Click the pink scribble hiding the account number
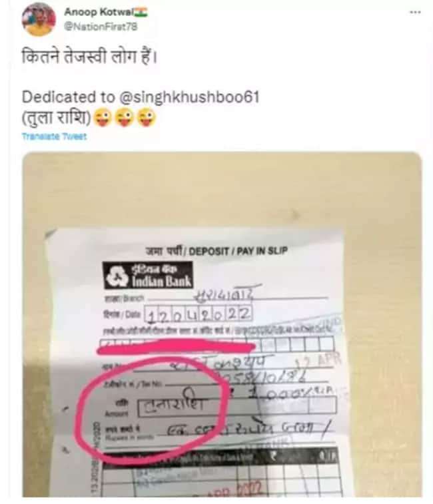The height and width of the screenshot is (504, 433). (177, 347)
